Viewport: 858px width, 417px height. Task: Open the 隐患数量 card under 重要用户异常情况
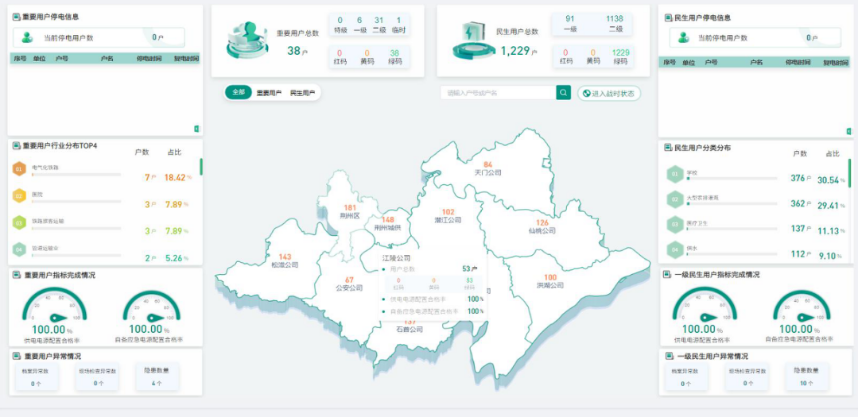click(x=155, y=377)
